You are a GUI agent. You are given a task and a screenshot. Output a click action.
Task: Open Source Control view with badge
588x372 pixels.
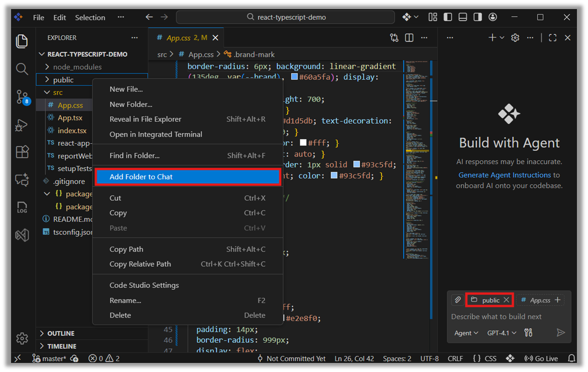point(22,97)
